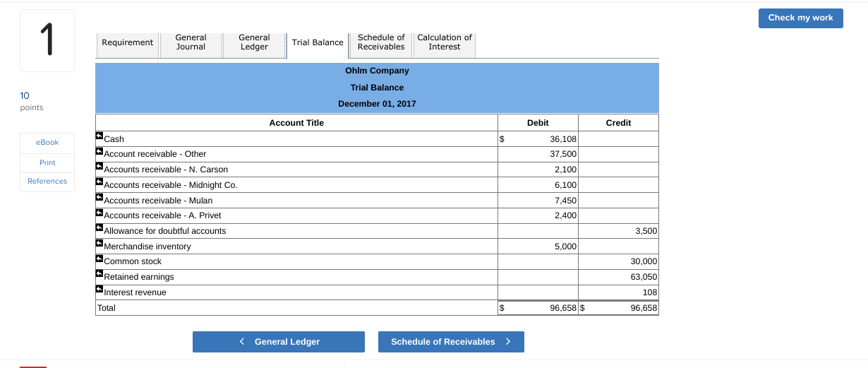The width and height of the screenshot is (868, 368).
Task: Click the arrow icon beside Cash row
Action: tap(100, 135)
